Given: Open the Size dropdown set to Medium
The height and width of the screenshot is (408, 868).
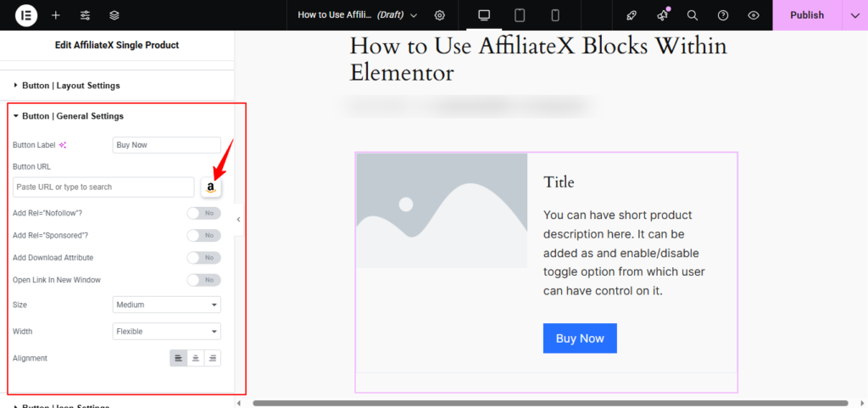Looking at the screenshot, I should point(166,305).
